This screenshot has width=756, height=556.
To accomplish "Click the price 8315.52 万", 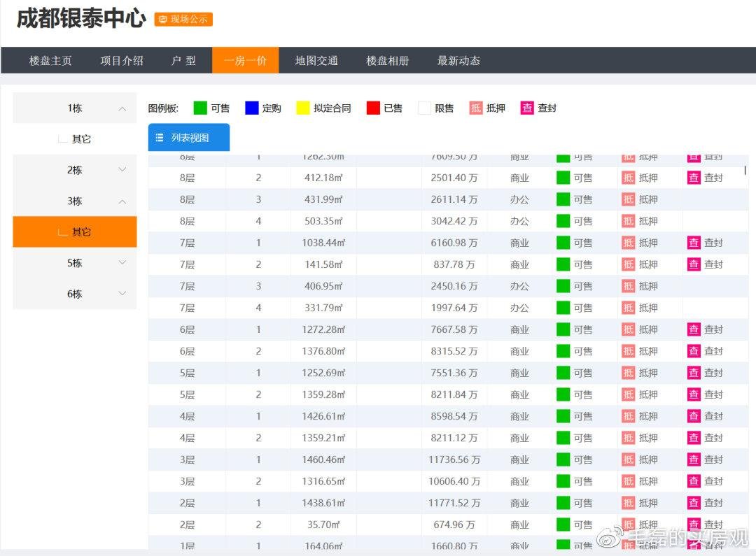I will (454, 351).
